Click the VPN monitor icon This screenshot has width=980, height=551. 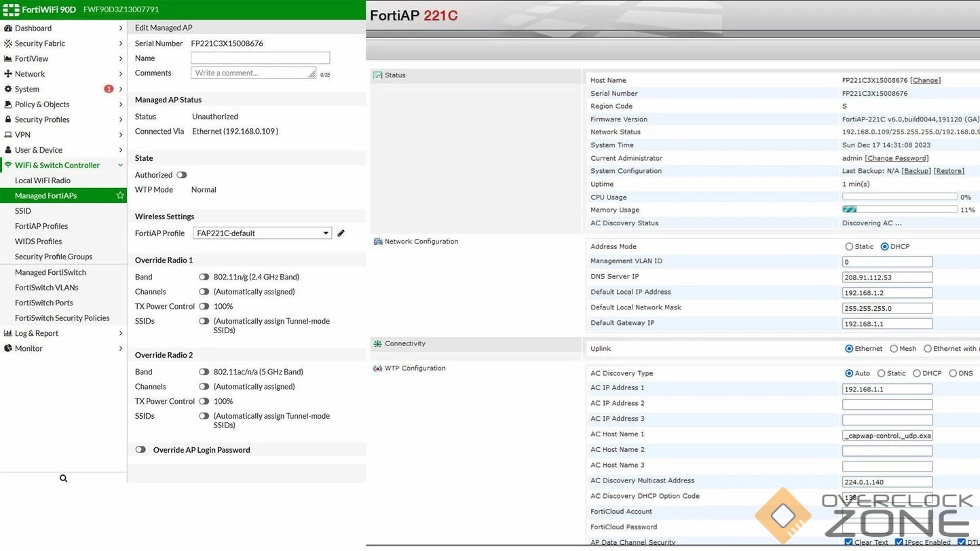9,135
